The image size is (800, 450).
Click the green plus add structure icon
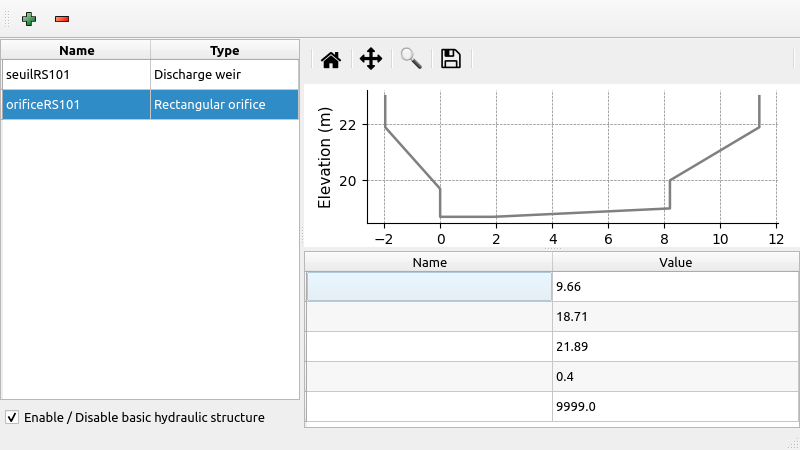[28, 19]
